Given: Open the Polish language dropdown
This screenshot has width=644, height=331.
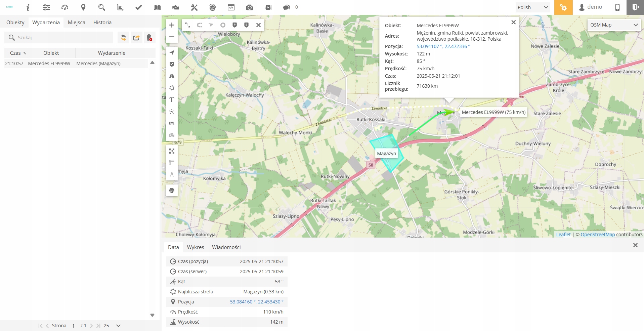Looking at the screenshot, I should [x=532, y=7].
